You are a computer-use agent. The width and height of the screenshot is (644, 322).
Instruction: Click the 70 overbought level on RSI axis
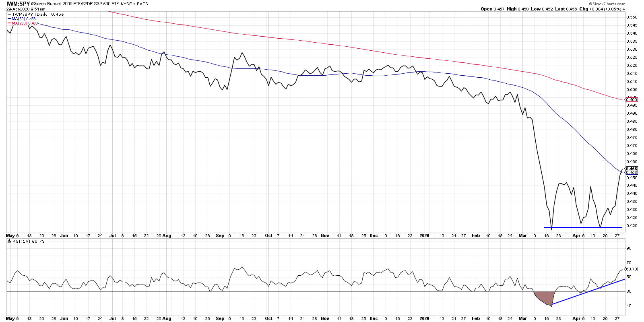(628, 263)
